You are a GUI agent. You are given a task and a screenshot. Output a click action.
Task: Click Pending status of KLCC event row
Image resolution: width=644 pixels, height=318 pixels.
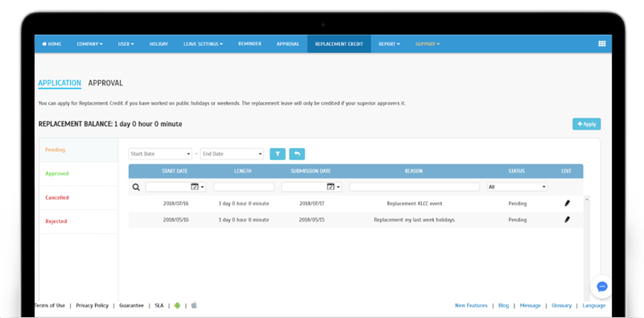(x=517, y=204)
